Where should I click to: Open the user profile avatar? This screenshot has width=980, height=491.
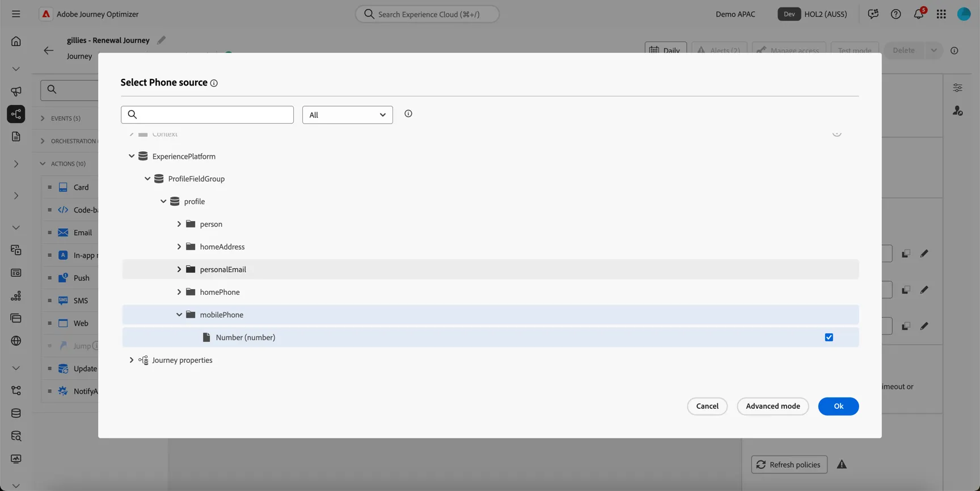click(964, 14)
